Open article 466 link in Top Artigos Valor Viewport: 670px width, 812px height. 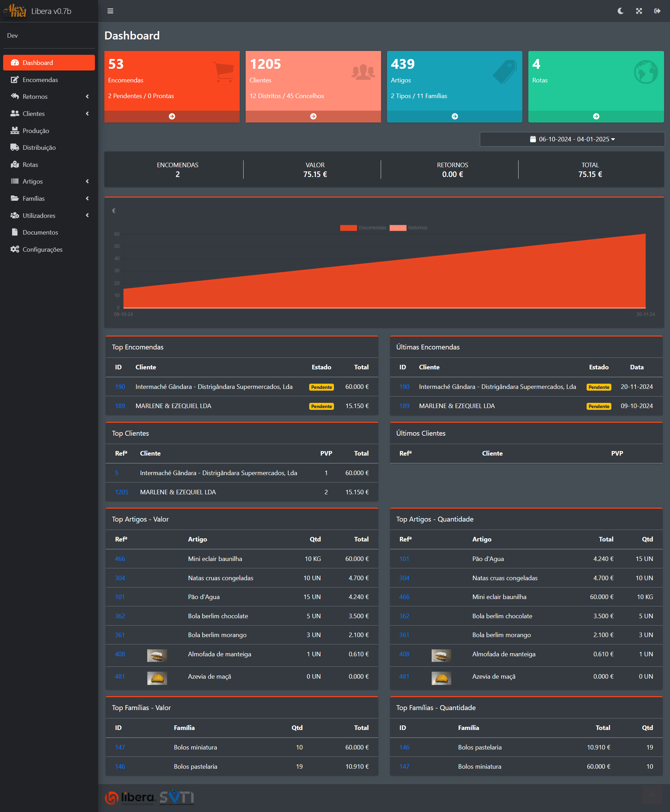120,559
